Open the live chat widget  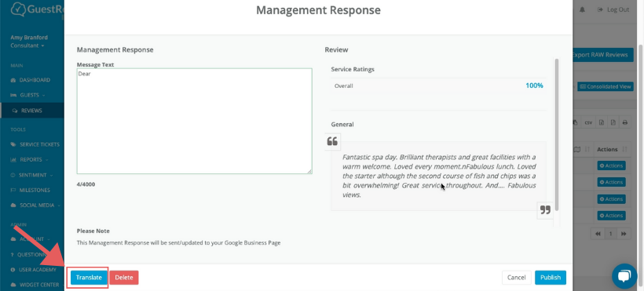pyautogui.click(x=624, y=276)
